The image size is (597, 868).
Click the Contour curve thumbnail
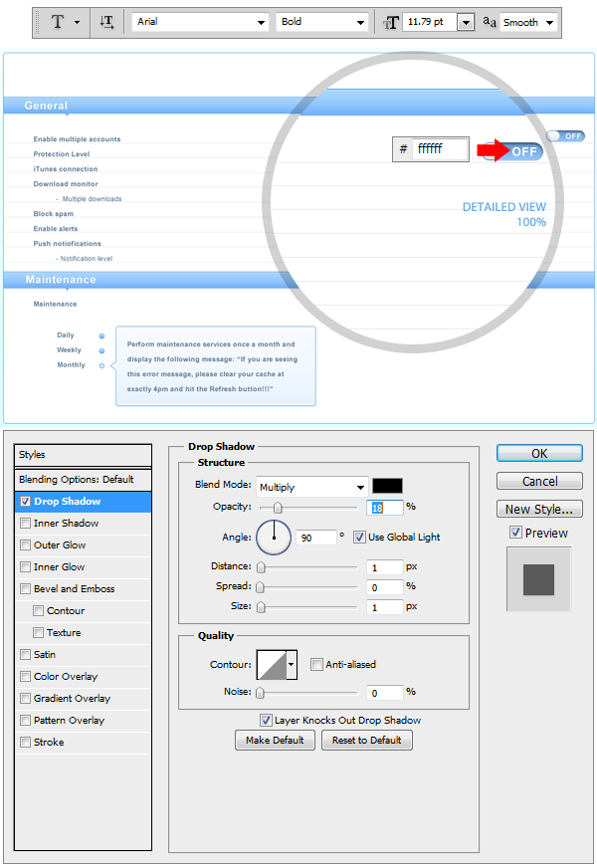point(272,664)
